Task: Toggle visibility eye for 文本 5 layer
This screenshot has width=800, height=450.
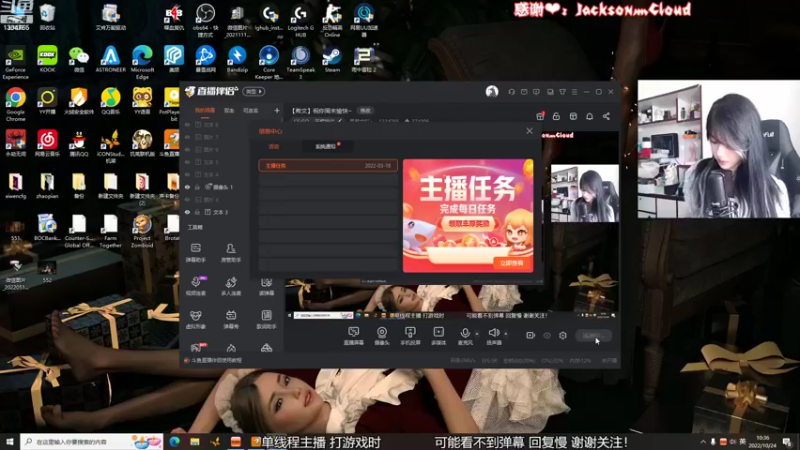Action: coord(187,162)
